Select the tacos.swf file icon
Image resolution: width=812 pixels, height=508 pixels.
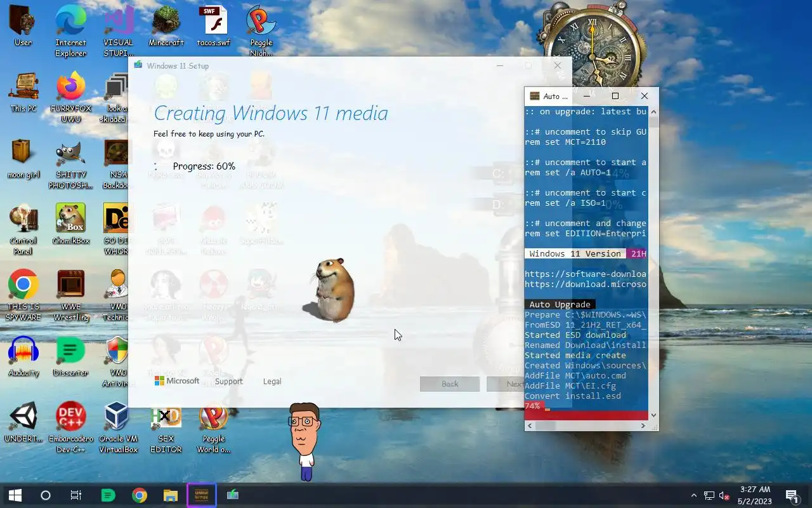pos(213,27)
